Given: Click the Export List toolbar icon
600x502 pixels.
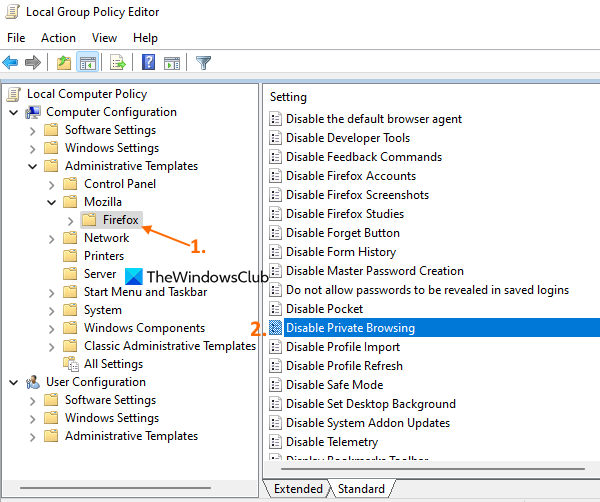Looking at the screenshot, I should [x=117, y=62].
